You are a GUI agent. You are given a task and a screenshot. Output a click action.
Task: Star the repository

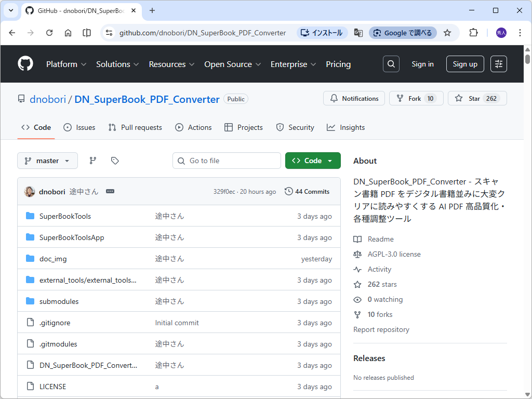click(x=477, y=98)
